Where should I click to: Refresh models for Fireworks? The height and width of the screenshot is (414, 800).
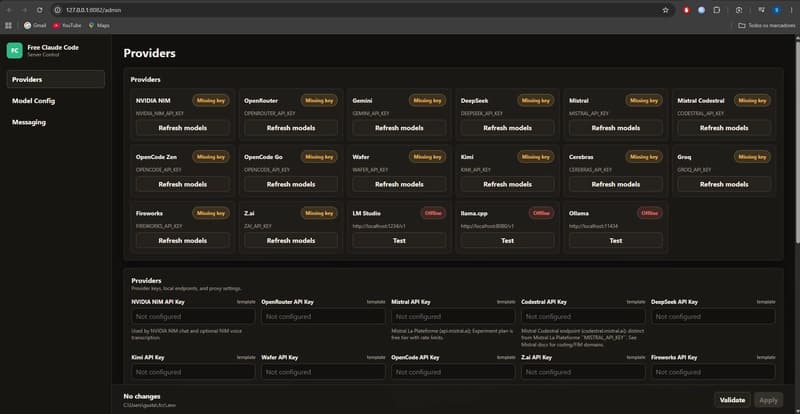[183, 240]
